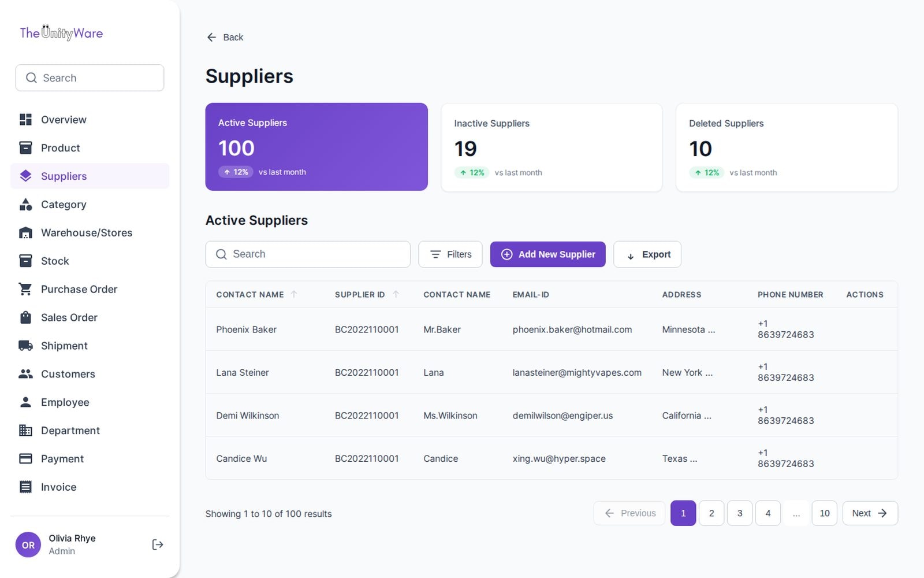Screen dimensions: 924x578
Task: Click the Employee person icon
Action: click(25, 402)
